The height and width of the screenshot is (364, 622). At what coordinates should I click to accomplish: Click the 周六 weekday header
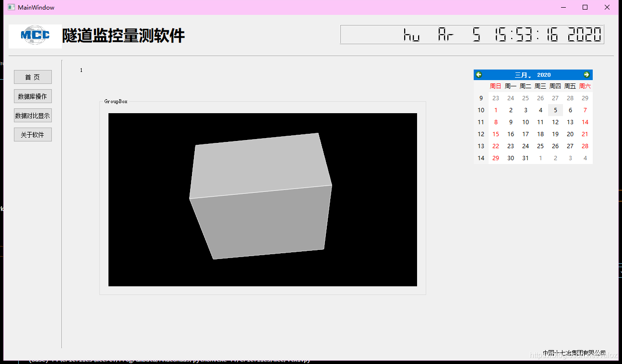(585, 86)
